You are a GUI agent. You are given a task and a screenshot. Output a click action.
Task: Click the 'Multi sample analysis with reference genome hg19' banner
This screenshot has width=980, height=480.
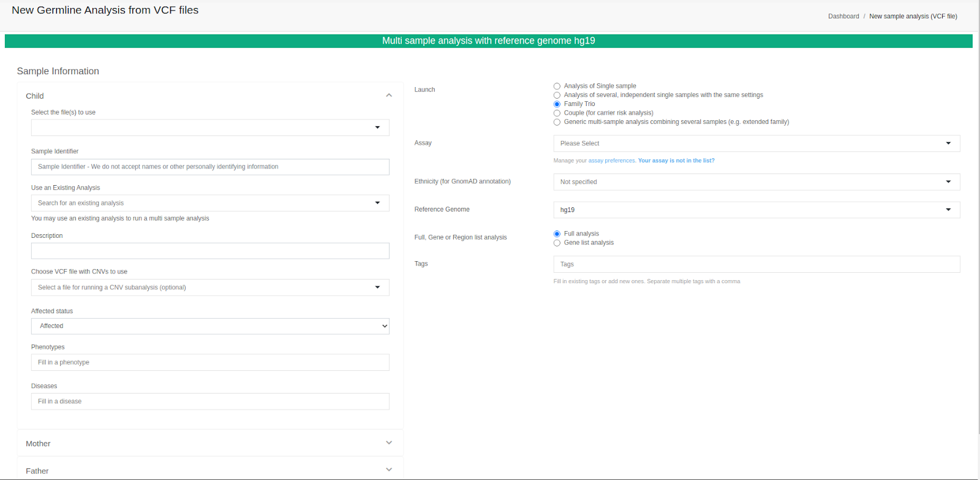click(x=489, y=41)
